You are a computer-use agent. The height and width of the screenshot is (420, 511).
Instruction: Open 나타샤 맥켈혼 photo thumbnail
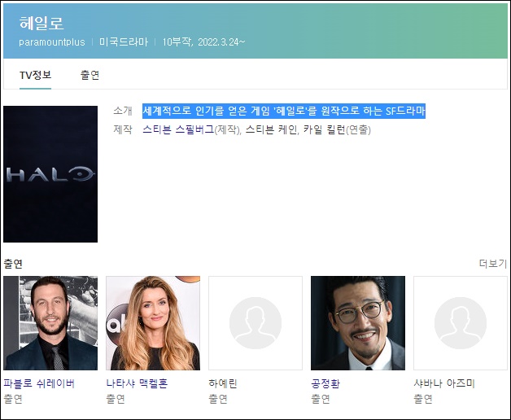pyautogui.click(x=153, y=323)
